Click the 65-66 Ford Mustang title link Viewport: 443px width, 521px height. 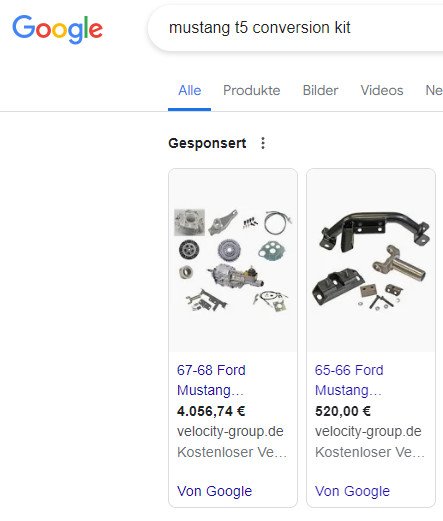(349, 380)
